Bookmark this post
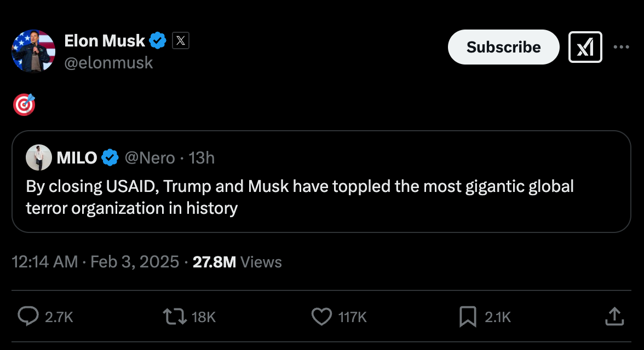The width and height of the screenshot is (644, 350). (467, 316)
